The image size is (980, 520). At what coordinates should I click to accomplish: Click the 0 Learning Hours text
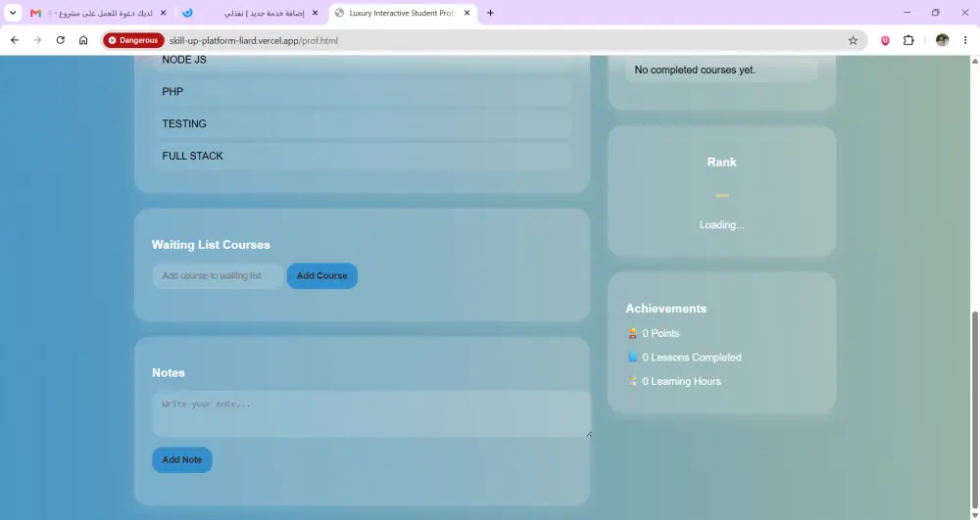coord(682,381)
